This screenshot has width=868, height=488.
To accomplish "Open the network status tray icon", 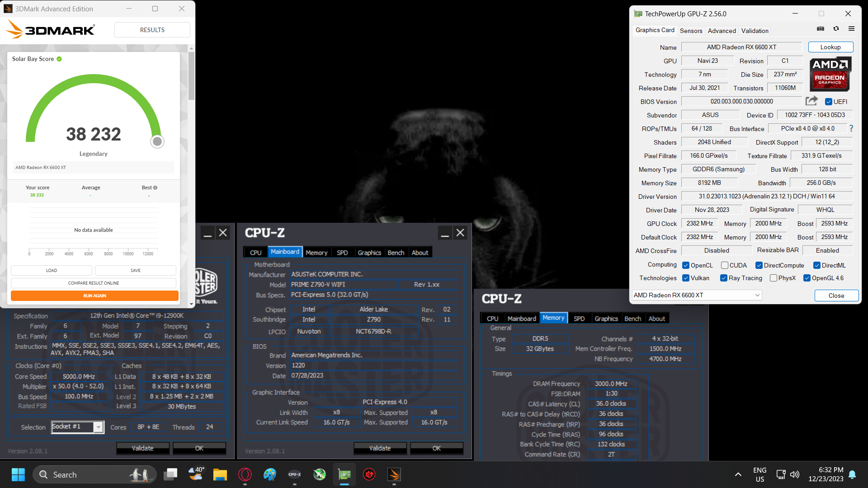I will [781, 474].
